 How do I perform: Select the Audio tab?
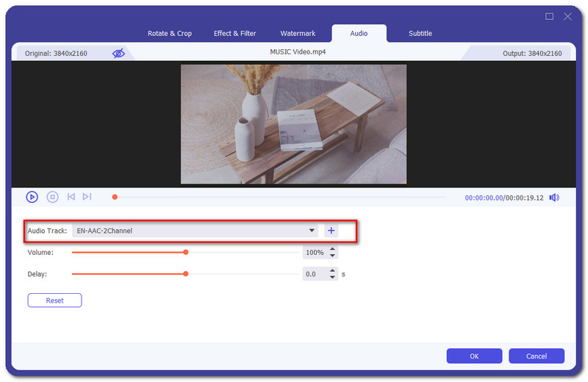coord(359,33)
